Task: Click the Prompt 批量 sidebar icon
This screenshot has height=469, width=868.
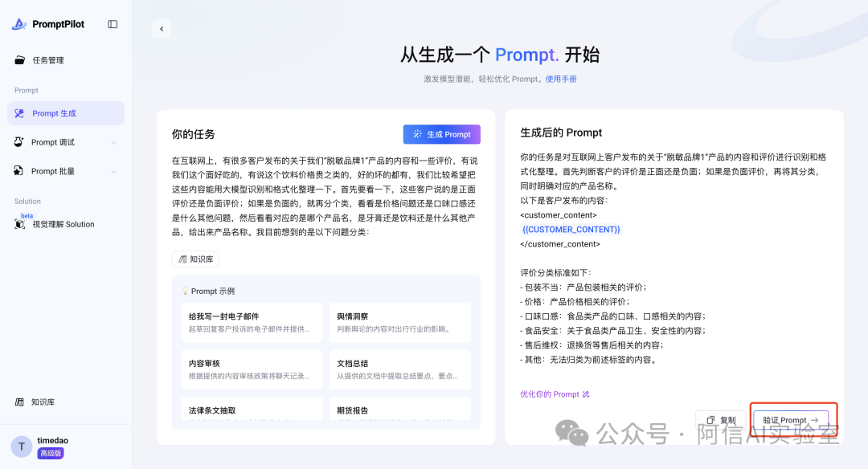Action: [x=18, y=171]
